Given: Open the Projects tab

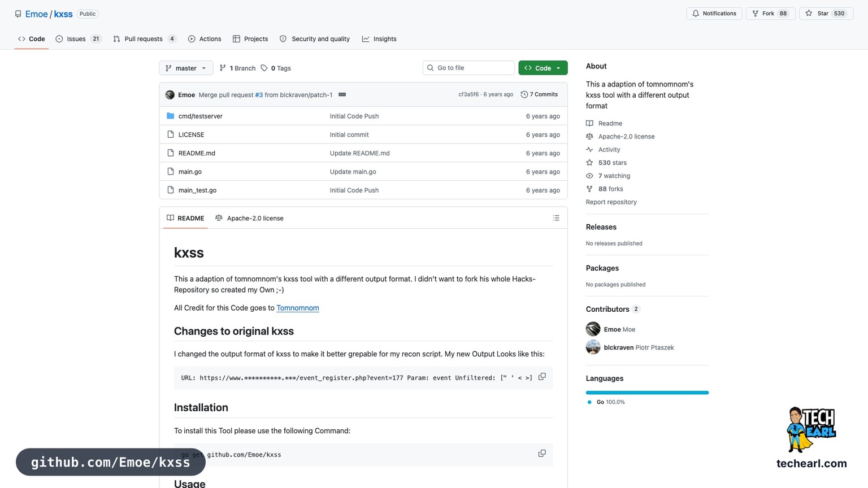Looking at the screenshot, I should tap(250, 39).
